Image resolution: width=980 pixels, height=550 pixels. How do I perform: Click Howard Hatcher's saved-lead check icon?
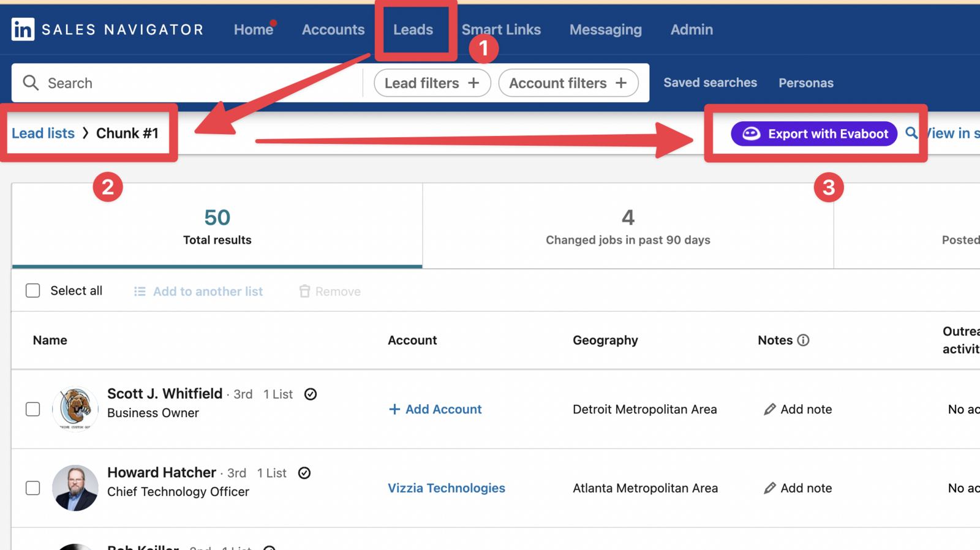(304, 473)
